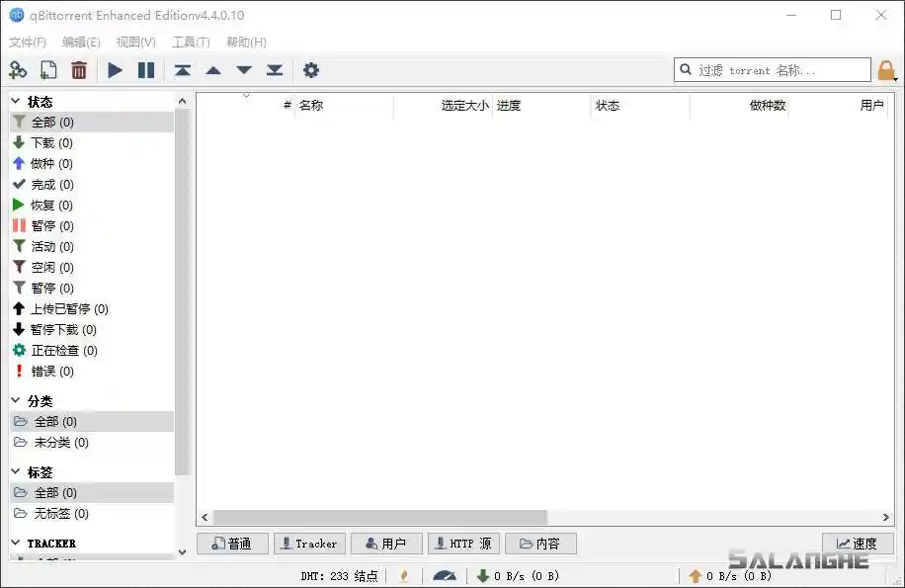This screenshot has width=905, height=588.
Task: Select 未分类 under the 分类 section
Action: coord(57,442)
